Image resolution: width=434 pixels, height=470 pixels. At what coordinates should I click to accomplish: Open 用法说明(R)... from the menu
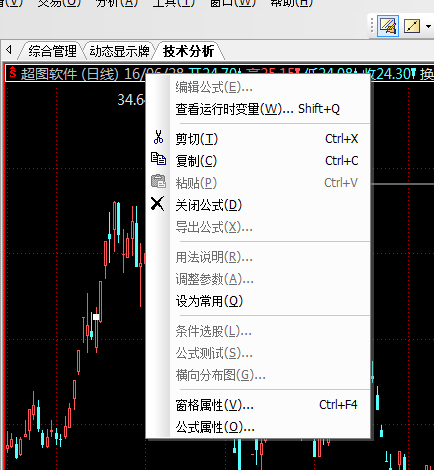pos(258,257)
